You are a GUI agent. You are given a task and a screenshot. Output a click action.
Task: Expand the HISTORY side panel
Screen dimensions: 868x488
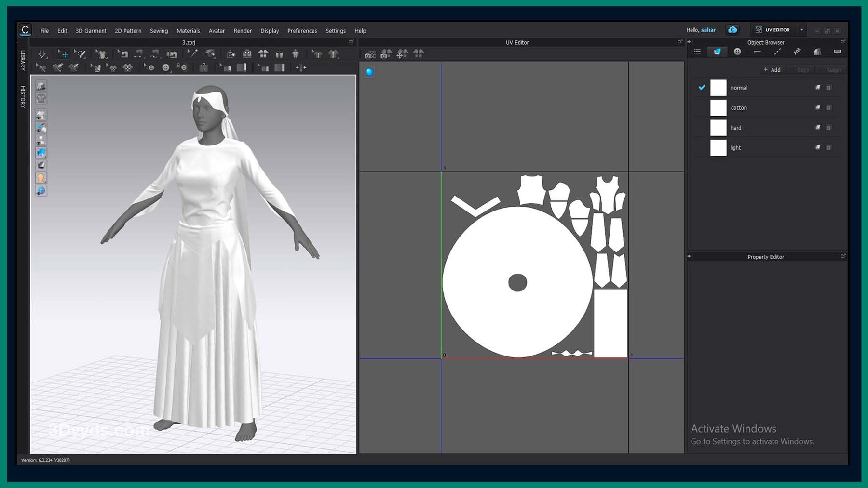click(23, 96)
